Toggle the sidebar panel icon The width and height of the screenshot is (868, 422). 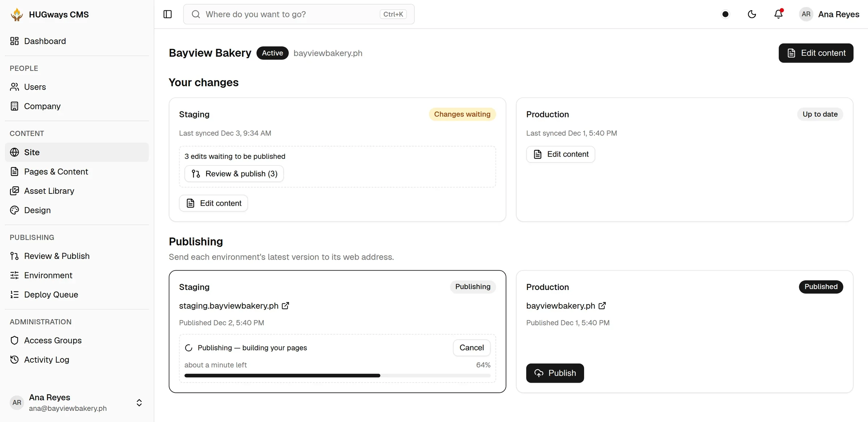167,14
